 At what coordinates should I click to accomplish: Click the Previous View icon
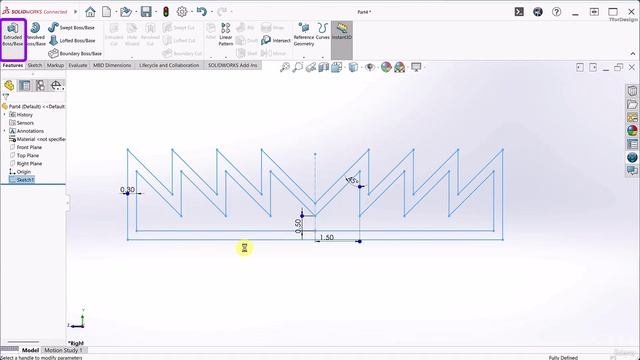311,67
